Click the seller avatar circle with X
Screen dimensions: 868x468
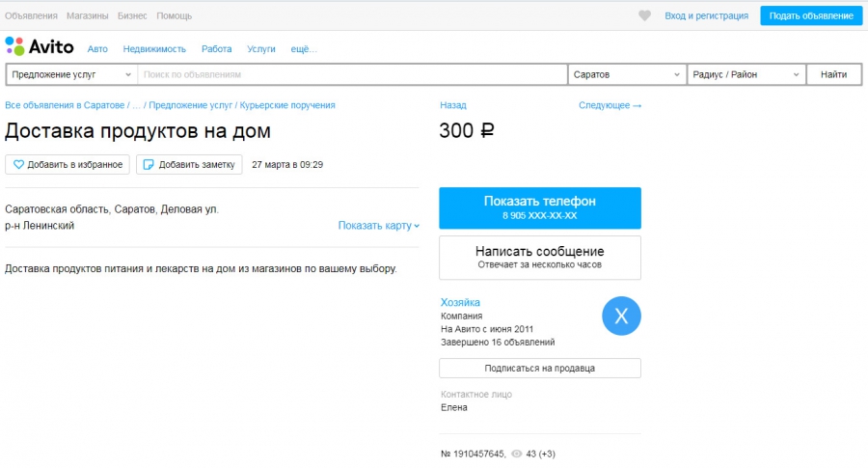(621, 316)
